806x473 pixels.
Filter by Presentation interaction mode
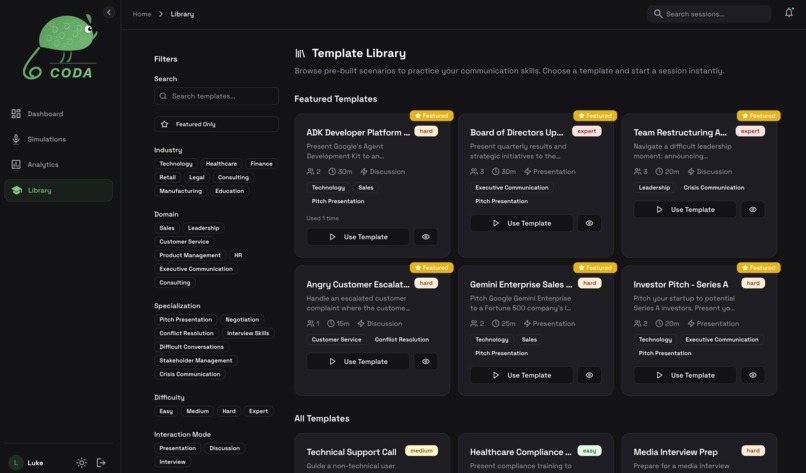[x=177, y=448]
